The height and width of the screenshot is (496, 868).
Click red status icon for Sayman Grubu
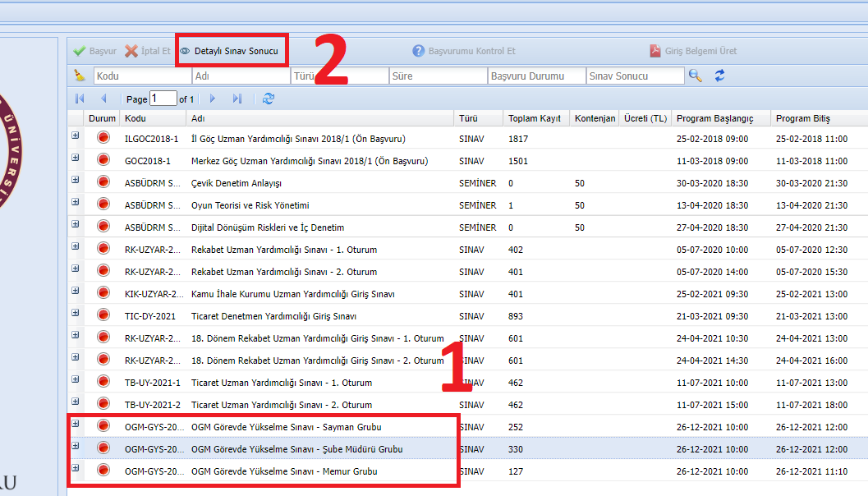click(x=103, y=425)
